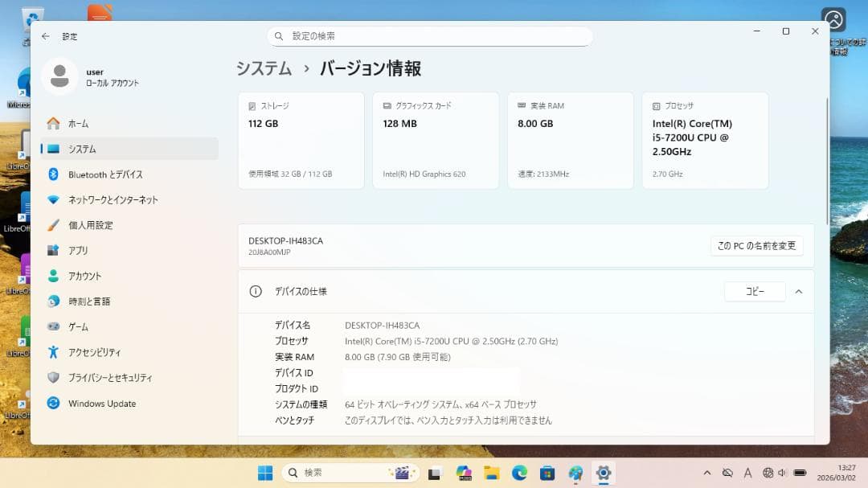This screenshot has width=868, height=488.
Task: Select 8.00 GB (7.90 GB 使用可能) text
Action: (x=398, y=357)
